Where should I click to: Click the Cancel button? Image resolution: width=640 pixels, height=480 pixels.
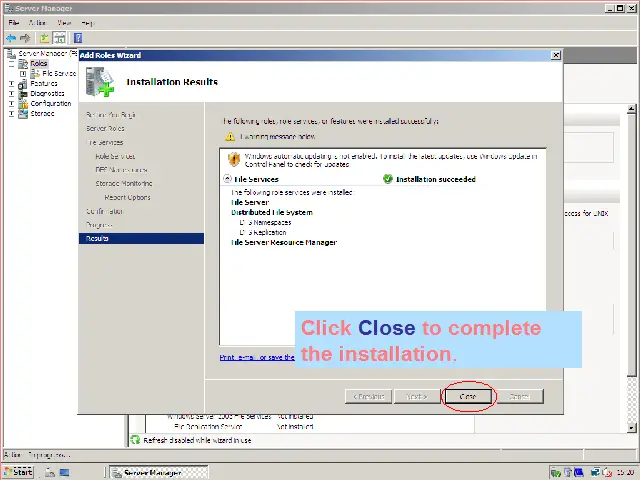[x=519, y=396]
